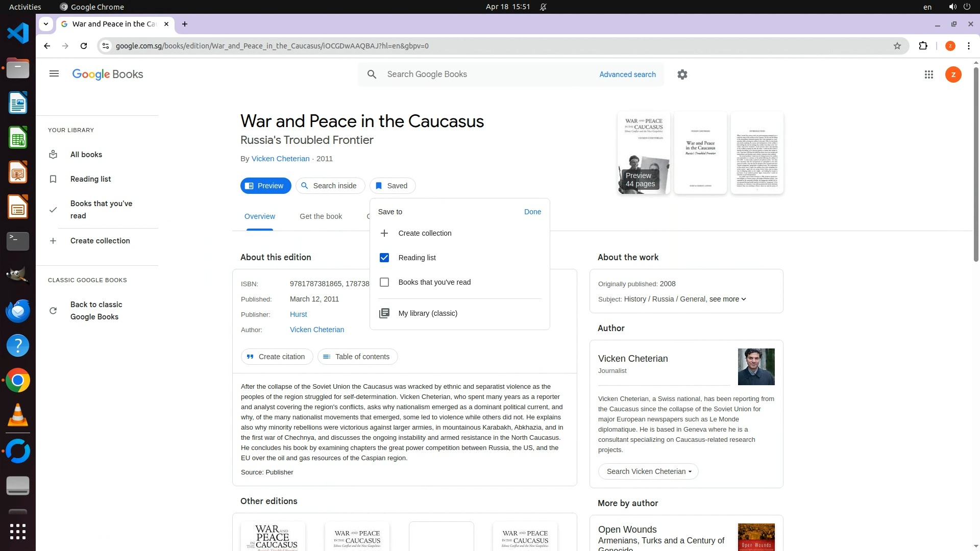
Task: Open the book cover preview thumbnail
Action: pos(643,153)
